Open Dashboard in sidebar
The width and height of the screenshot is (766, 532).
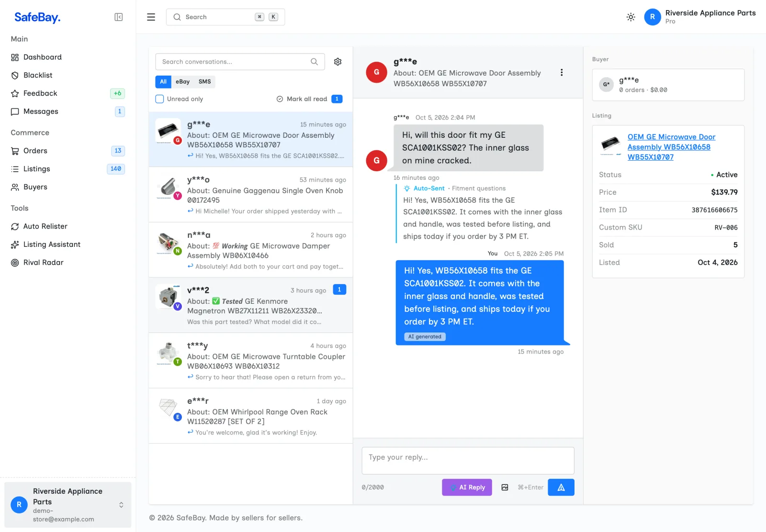[x=68, y=57]
